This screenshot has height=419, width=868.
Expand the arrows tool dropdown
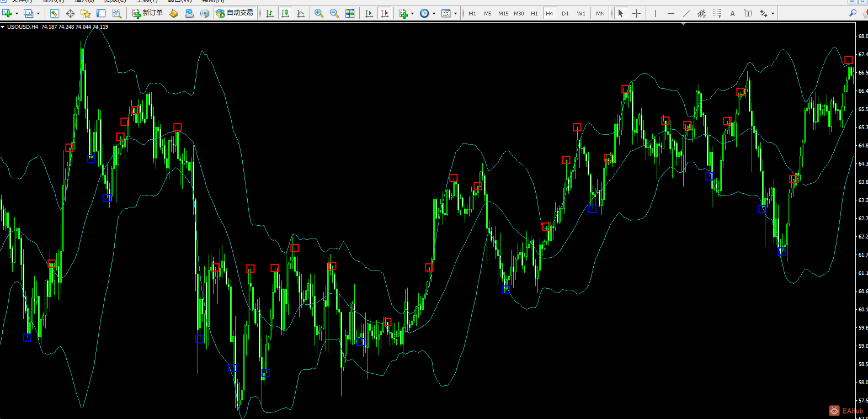[x=773, y=13]
